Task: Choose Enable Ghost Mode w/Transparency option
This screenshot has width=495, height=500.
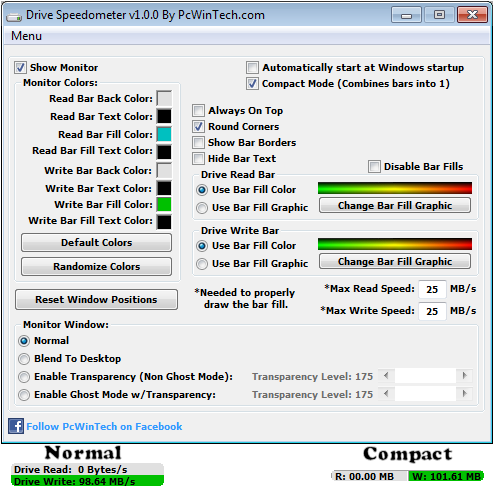Action: point(24,395)
